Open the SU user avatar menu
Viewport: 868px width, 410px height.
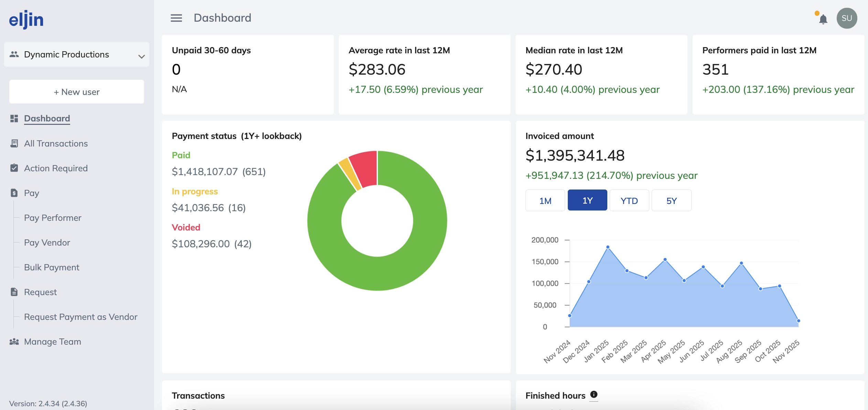click(x=846, y=18)
